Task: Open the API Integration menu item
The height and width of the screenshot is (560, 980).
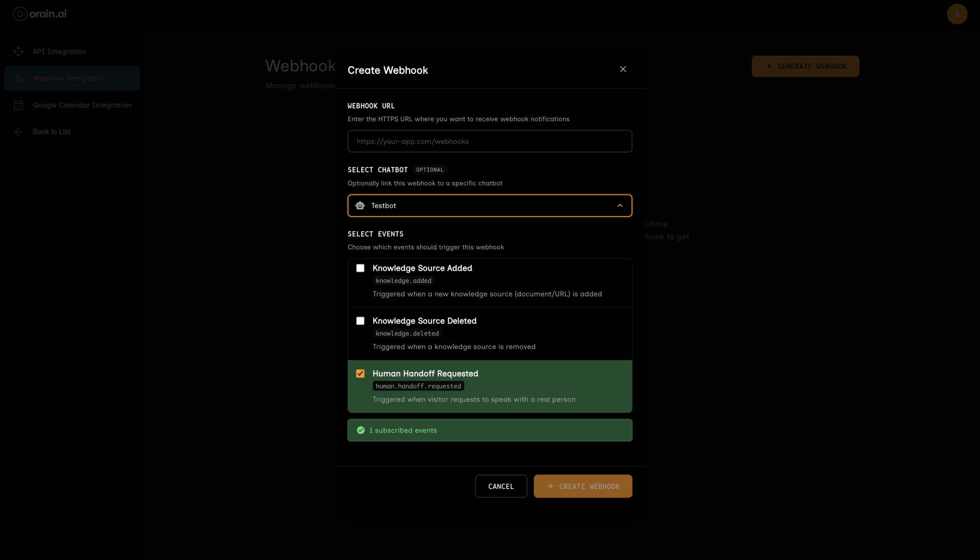Action: coord(59,52)
